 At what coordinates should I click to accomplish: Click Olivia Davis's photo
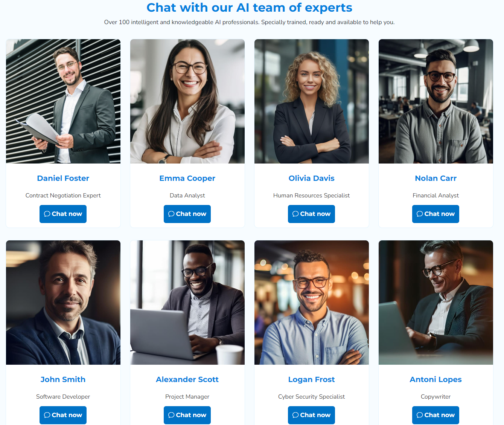tap(312, 101)
